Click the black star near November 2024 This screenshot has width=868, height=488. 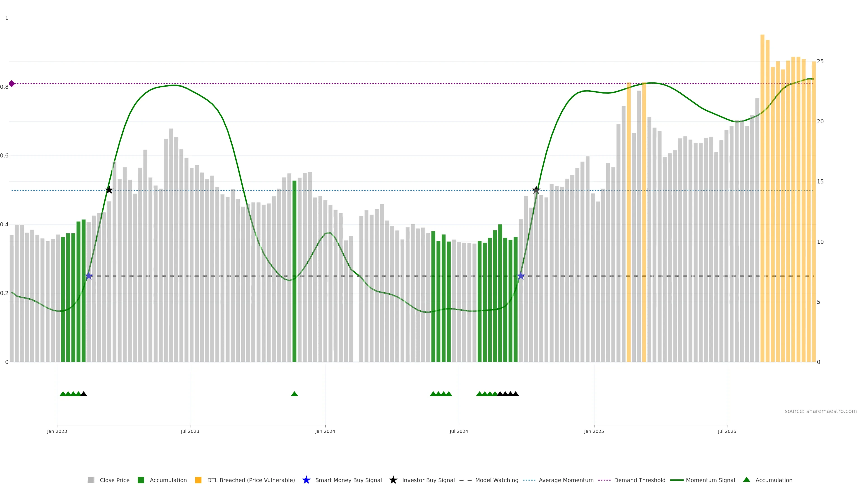pyautogui.click(x=536, y=190)
